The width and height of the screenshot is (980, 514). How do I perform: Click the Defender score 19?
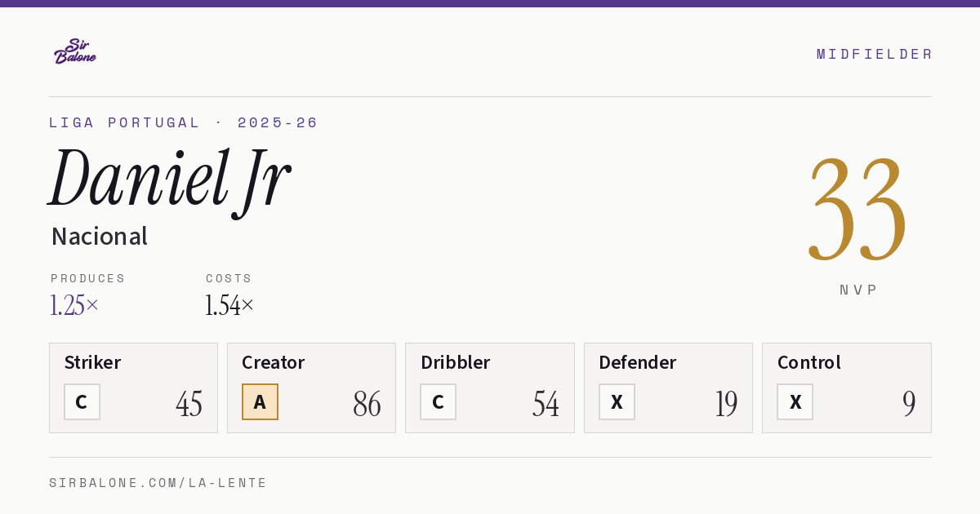pyautogui.click(x=726, y=404)
